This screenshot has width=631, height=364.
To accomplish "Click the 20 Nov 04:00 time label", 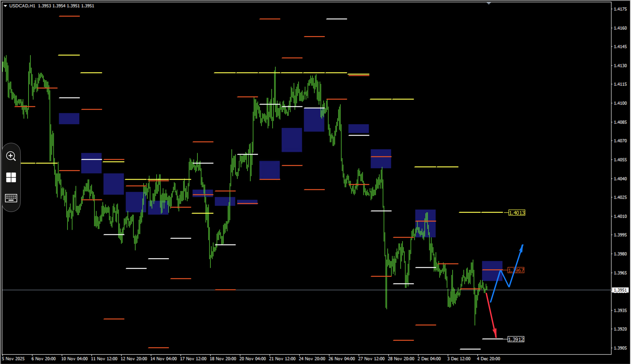I will tap(252, 358).
